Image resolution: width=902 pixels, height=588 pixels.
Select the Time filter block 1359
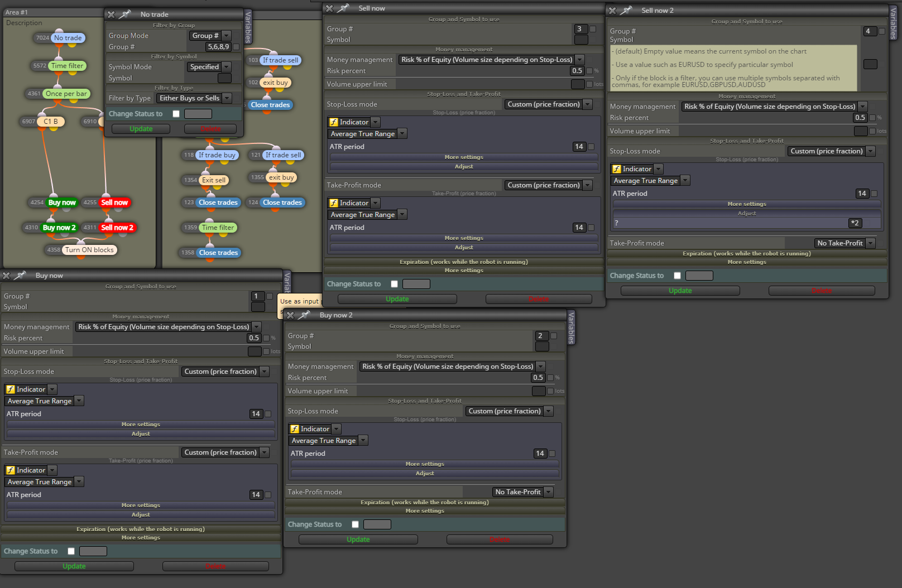[x=218, y=228]
